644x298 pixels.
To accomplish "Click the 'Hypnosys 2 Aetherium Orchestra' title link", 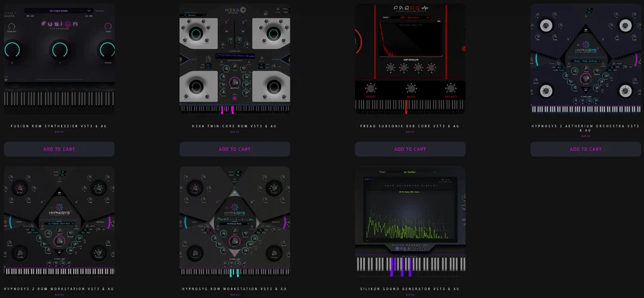I will tap(585, 128).
